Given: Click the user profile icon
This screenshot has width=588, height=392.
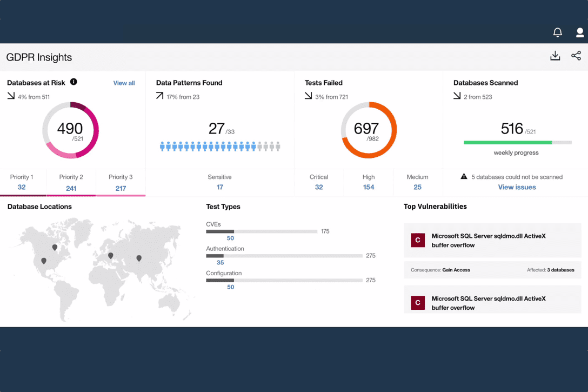Looking at the screenshot, I should pos(579,33).
